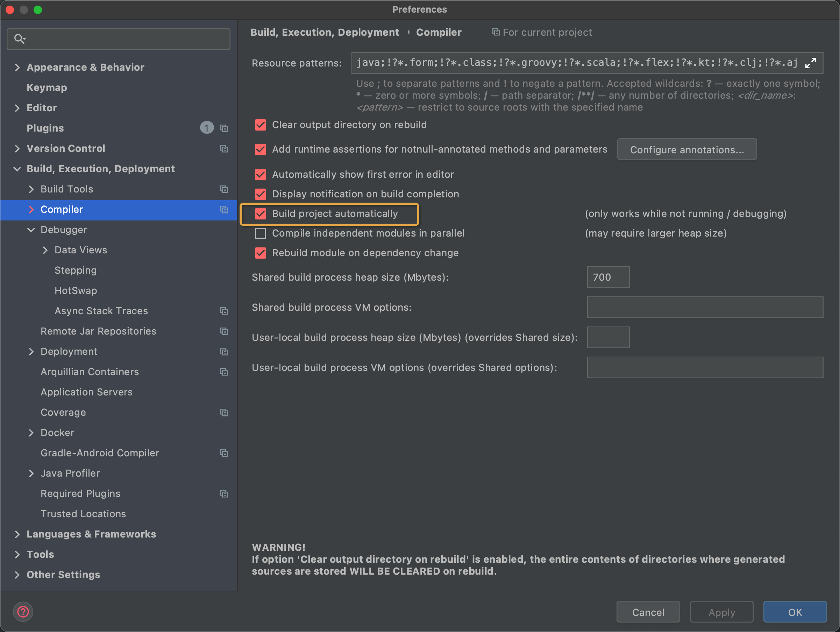The height and width of the screenshot is (632, 840).
Task: Click the Configure annotations button
Action: 686,150
